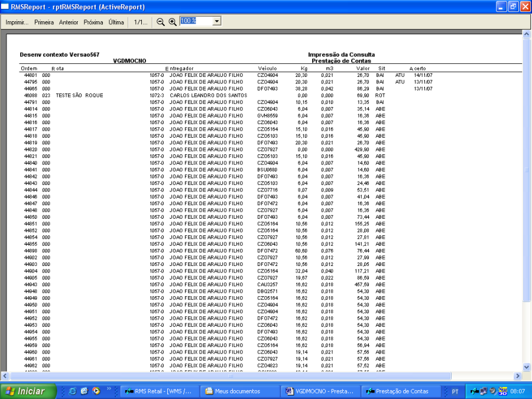Open the zoom percentage dropdown arrow
Screen dimensions: 532x399
(217, 21)
